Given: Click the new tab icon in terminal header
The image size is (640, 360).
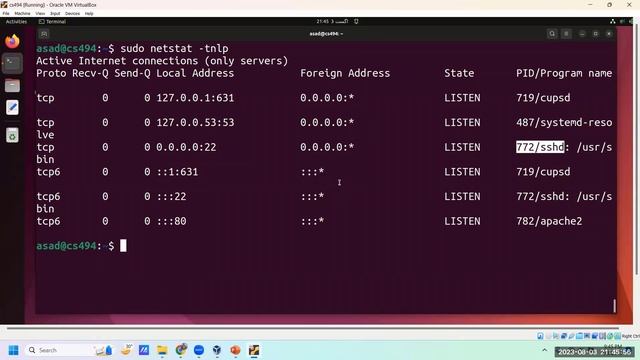Looking at the screenshot, I should (44, 34).
